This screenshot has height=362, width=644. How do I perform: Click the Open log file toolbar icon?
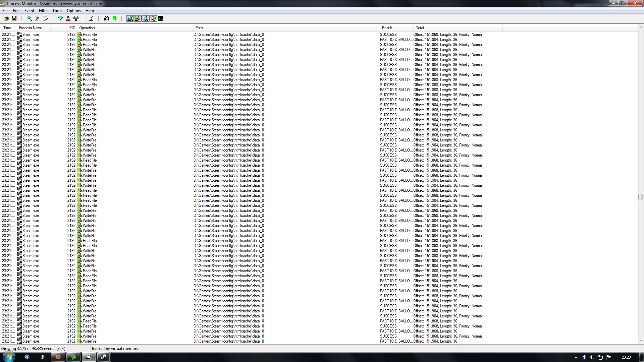click(6, 18)
